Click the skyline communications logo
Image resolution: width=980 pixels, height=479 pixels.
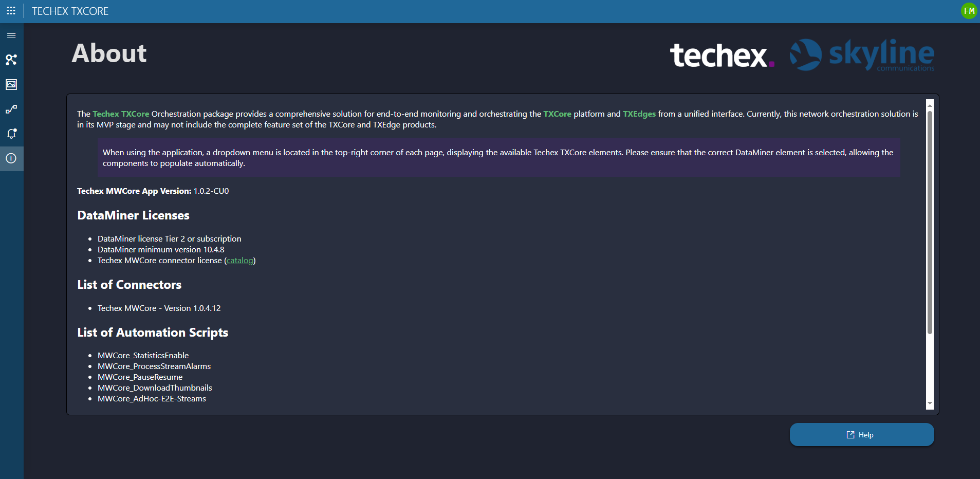862,55
